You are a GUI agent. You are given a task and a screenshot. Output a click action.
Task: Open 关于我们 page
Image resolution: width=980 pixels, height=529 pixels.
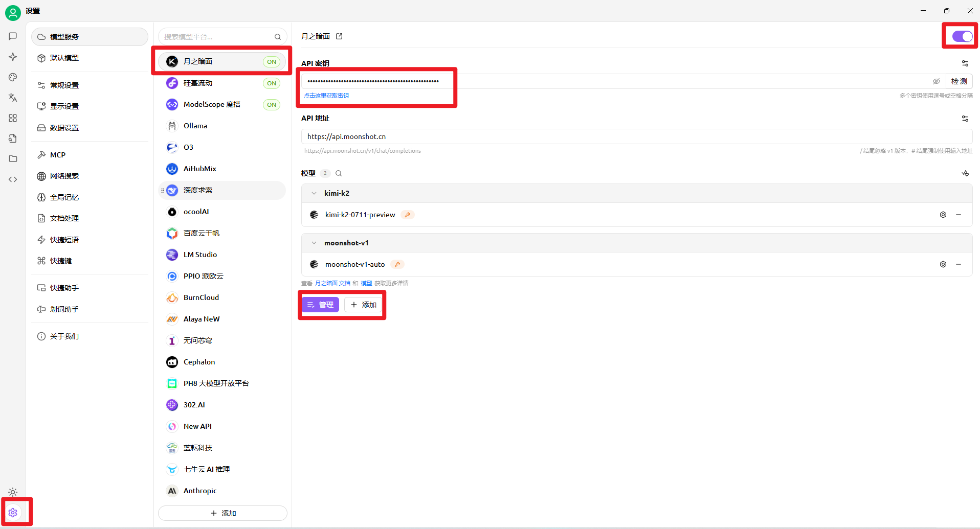pyautogui.click(x=90, y=336)
